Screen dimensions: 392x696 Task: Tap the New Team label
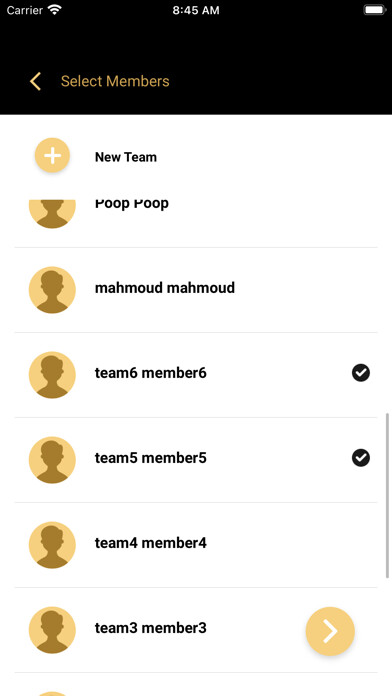(x=126, y=157)
